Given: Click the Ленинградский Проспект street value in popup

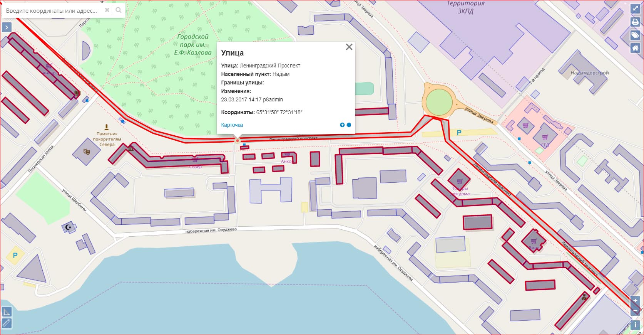Looking at the screenshot, I should pyautogui.click(x=270, y=66).
